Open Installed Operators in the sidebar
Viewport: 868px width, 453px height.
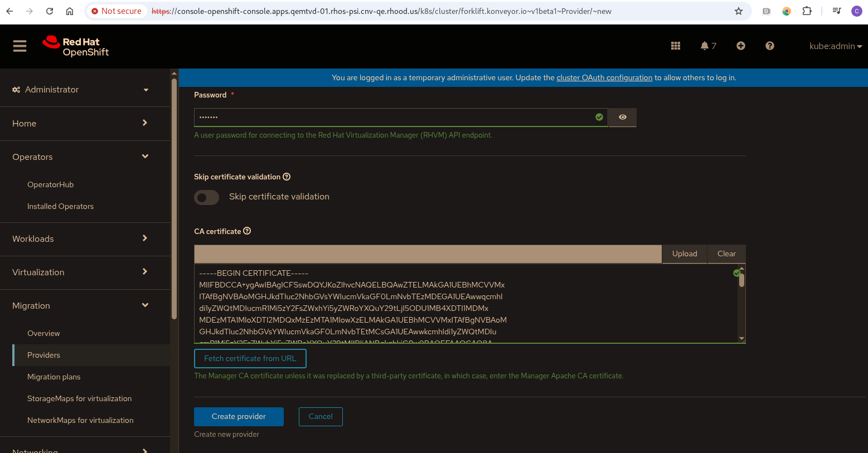click(60, 206)
